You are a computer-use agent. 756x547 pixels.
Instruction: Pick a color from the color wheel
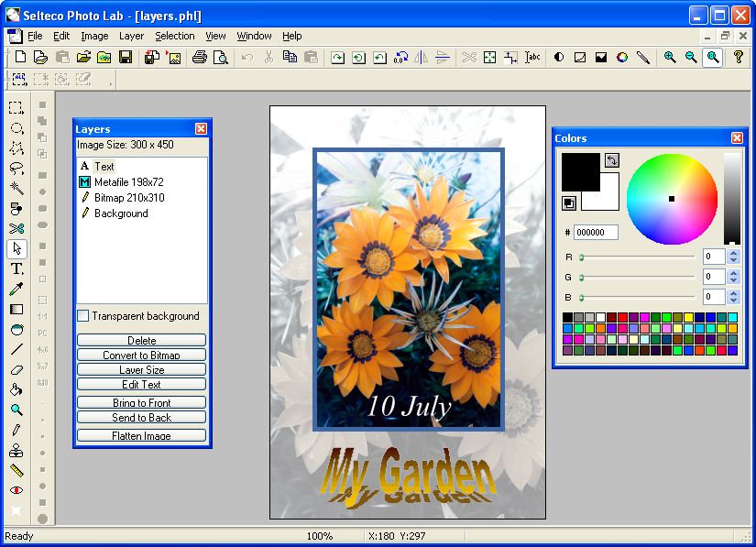click(672, 199)
